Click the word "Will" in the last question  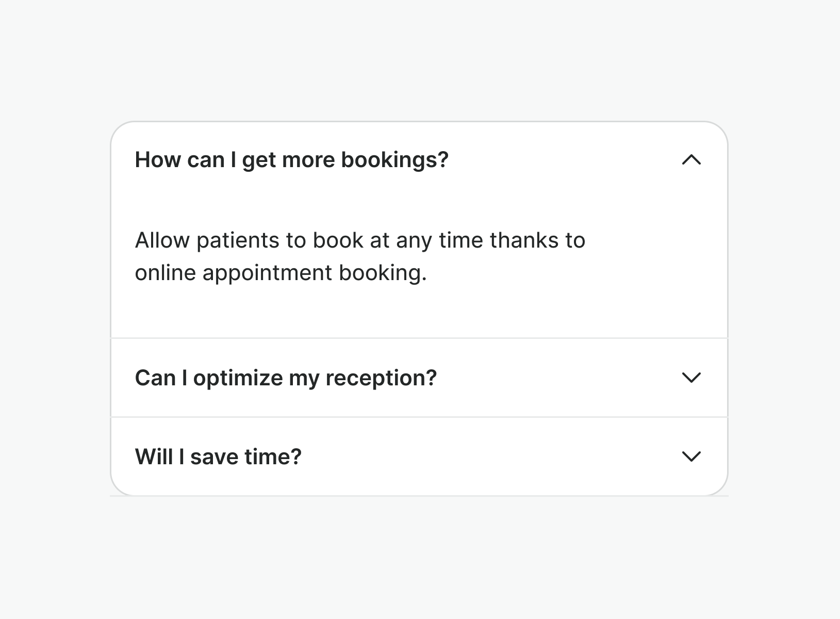154,457
